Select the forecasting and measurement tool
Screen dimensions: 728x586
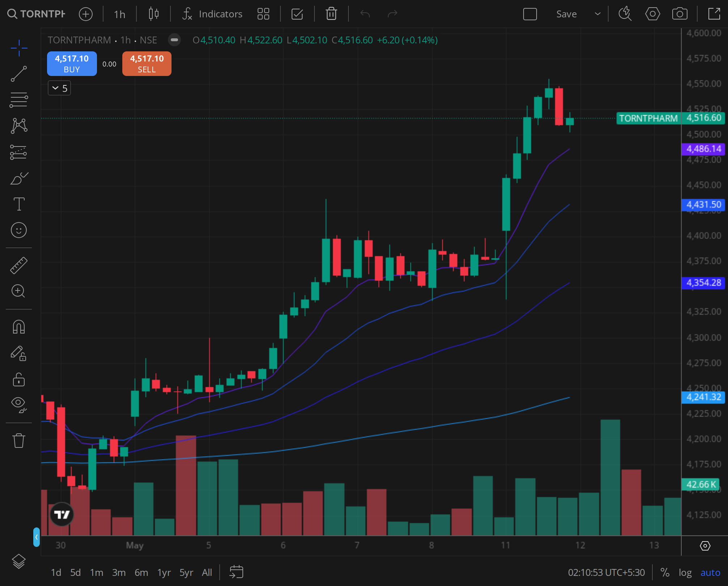click(19, 152)
